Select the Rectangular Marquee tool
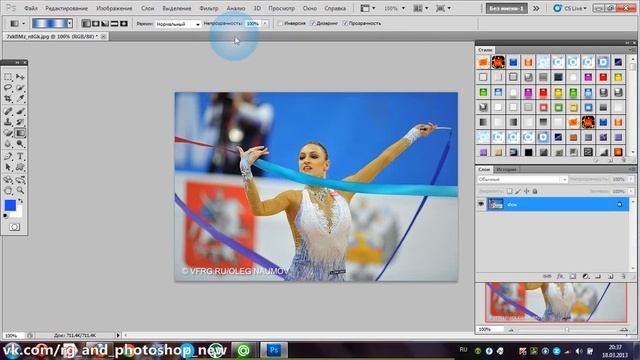640x360 pixels. pos(8,77)
